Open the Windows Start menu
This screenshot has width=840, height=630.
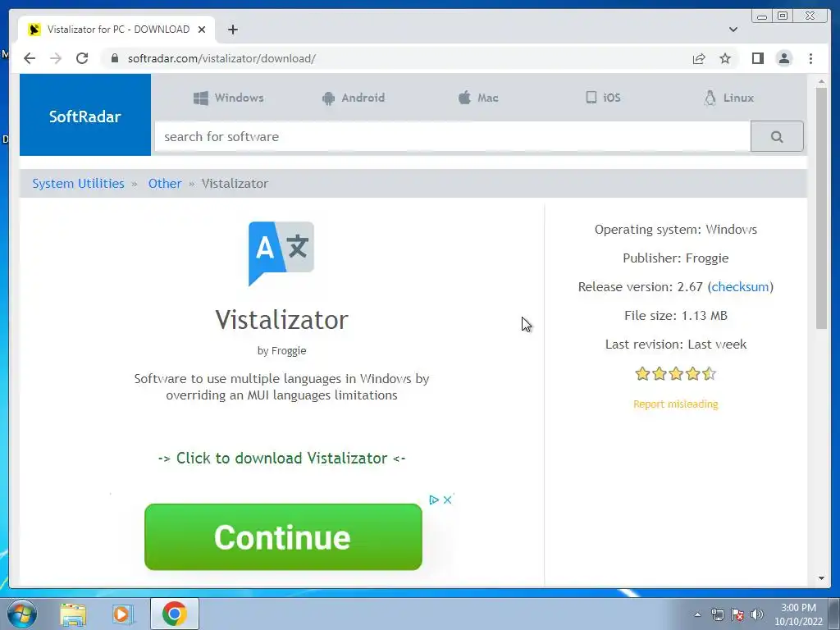pyautogui.click(x=21, y=614)
